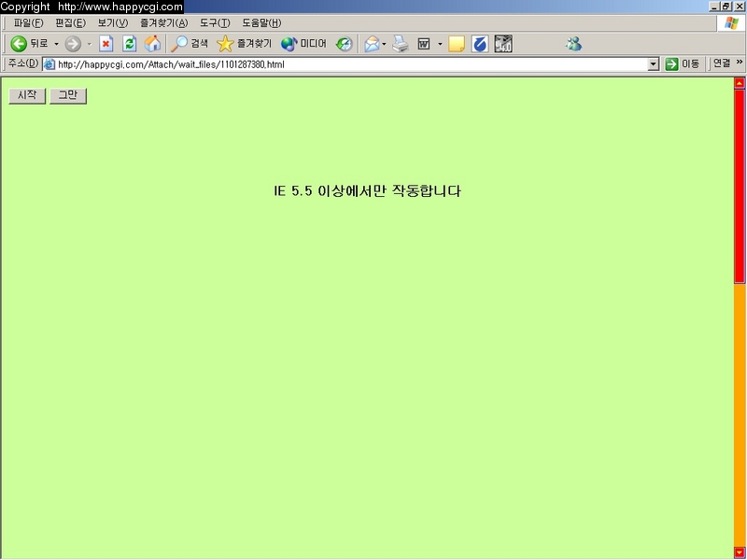Open the Media (미디어) toolbar button

tap(303, 44)
